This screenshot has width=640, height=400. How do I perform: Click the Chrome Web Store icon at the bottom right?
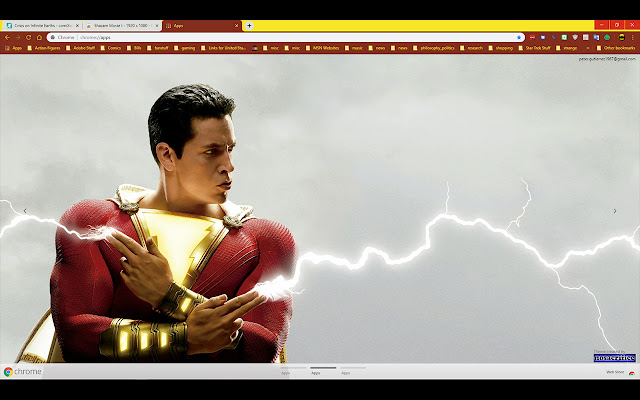click(632, 373)
